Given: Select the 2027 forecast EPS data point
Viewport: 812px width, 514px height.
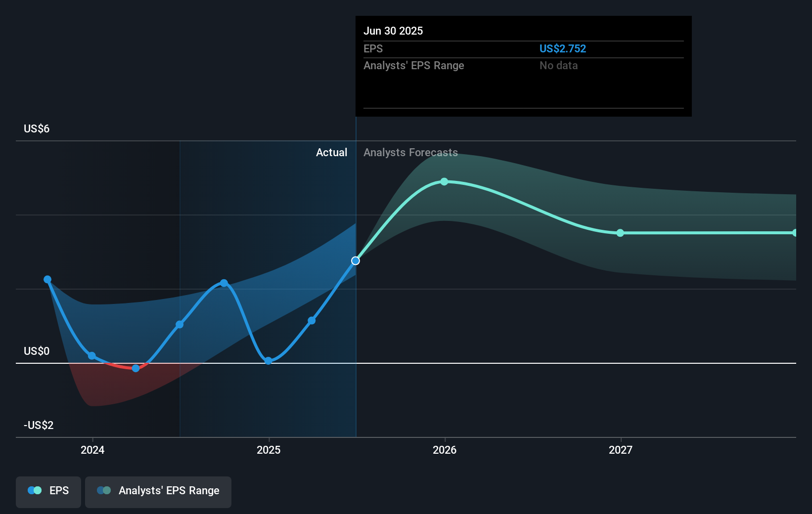Looking at the screenshot, I should [x=620, y=233].
